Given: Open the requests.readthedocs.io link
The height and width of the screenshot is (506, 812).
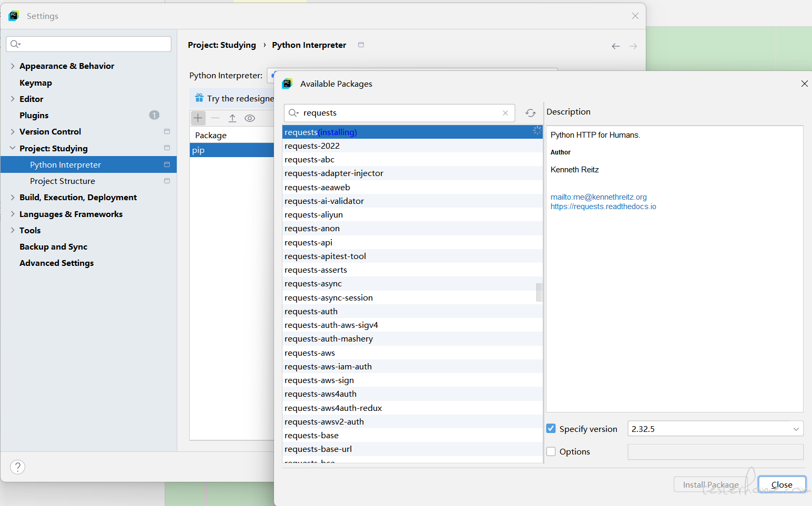Looking at the screenshot, I should click(603, 206).
